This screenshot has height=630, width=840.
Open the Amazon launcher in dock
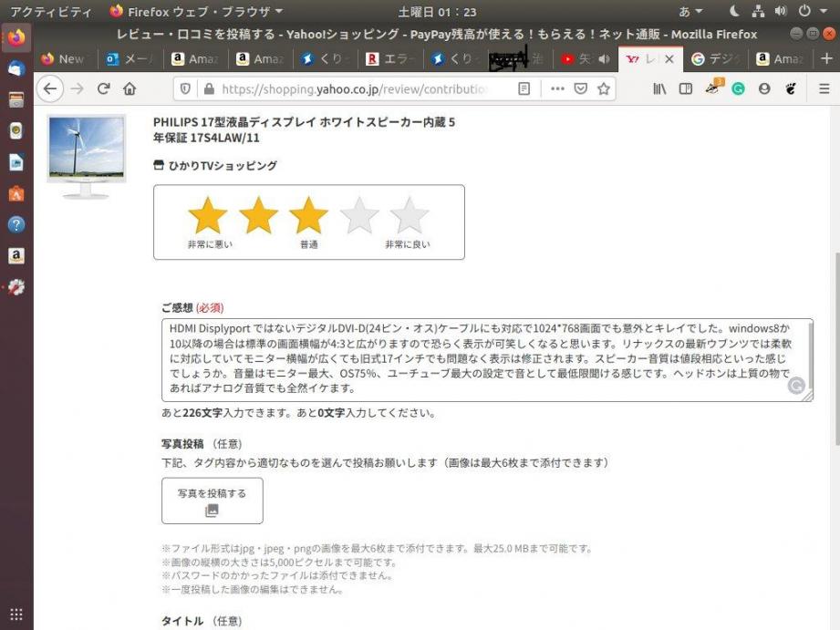point(16,255)
